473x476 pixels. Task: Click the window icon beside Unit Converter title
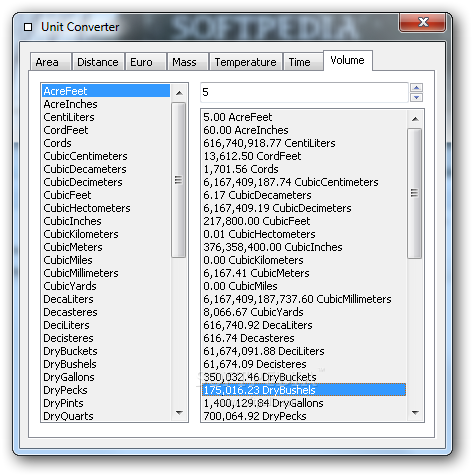28,27
